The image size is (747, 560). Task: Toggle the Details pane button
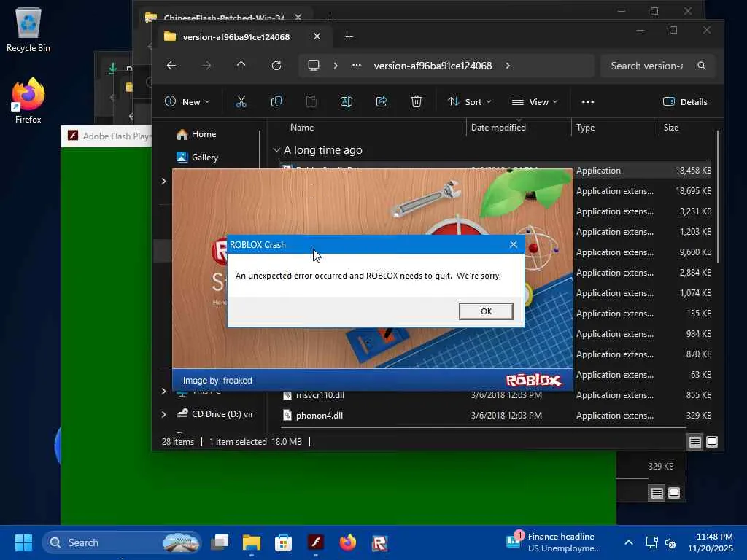pyautogui.click(x=685, y=101)
